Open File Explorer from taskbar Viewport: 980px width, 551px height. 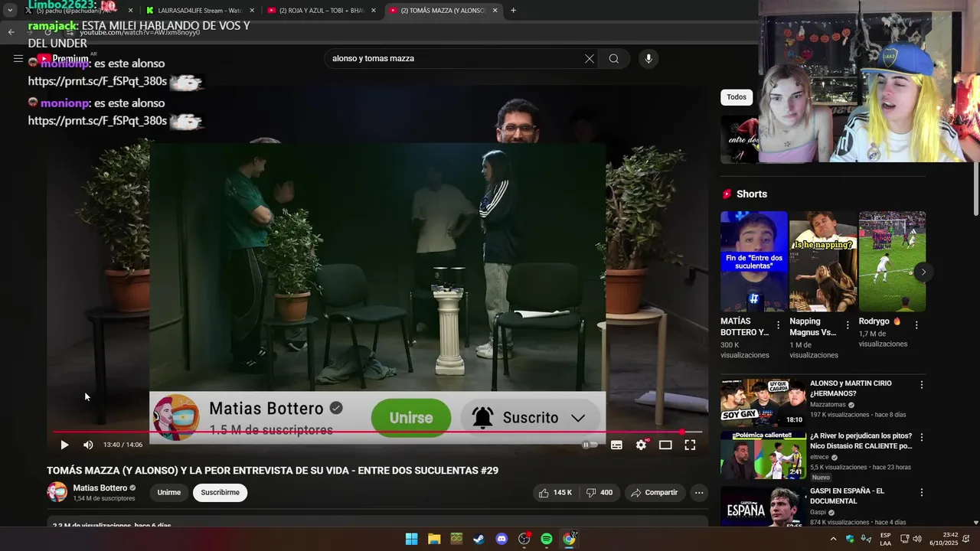tap(434, 539)
